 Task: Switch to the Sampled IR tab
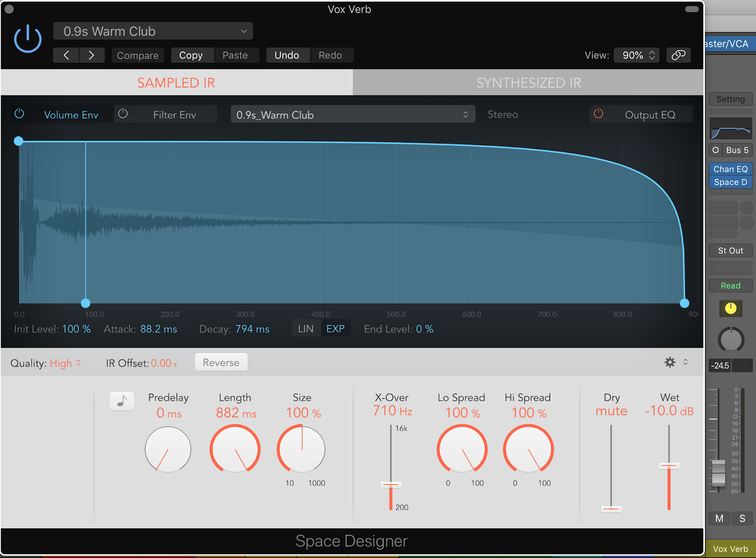[177, 83]
